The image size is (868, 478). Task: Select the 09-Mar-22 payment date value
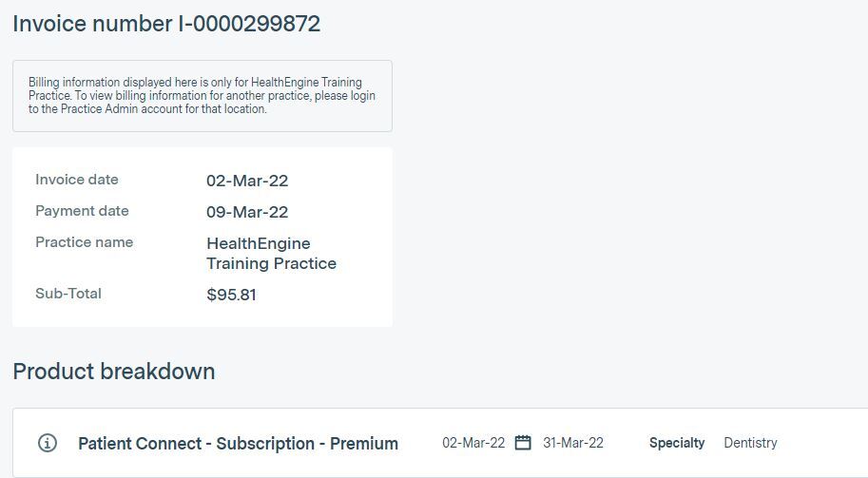(x=247, y=212)
